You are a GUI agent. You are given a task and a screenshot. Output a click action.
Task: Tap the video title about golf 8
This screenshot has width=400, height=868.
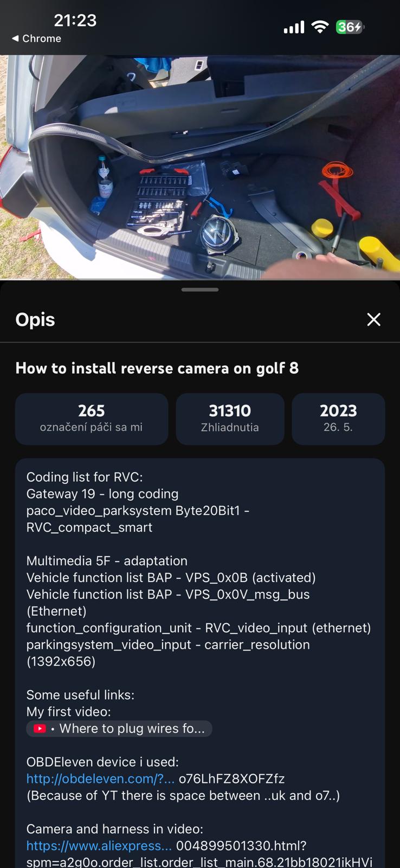coord(157,368)
